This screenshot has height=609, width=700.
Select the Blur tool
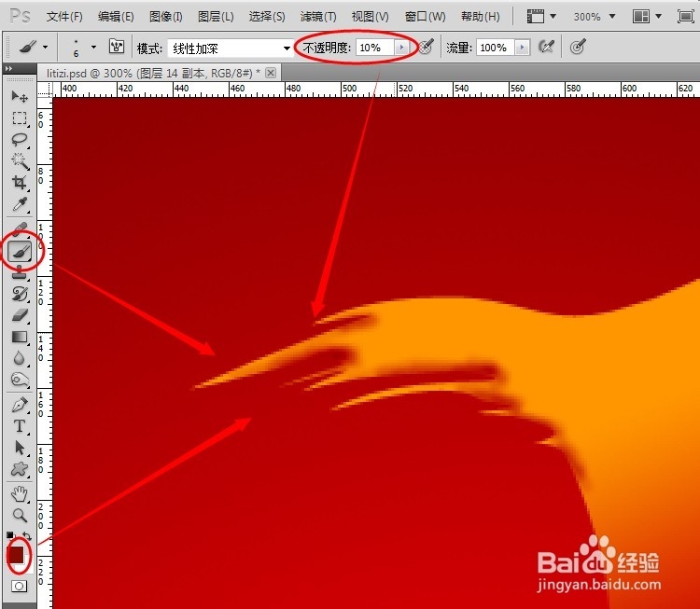click(20, 358)
